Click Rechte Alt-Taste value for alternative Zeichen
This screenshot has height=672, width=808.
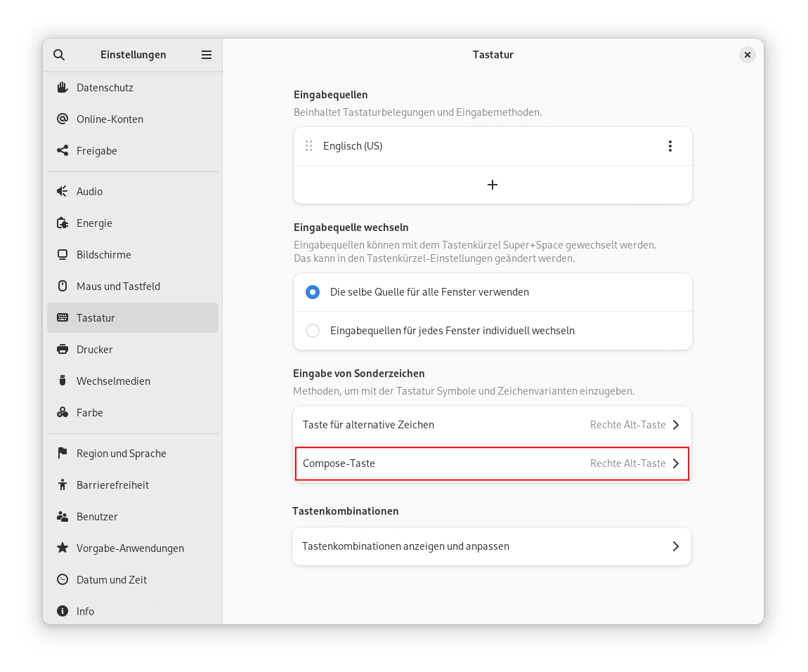click(627, 425)
